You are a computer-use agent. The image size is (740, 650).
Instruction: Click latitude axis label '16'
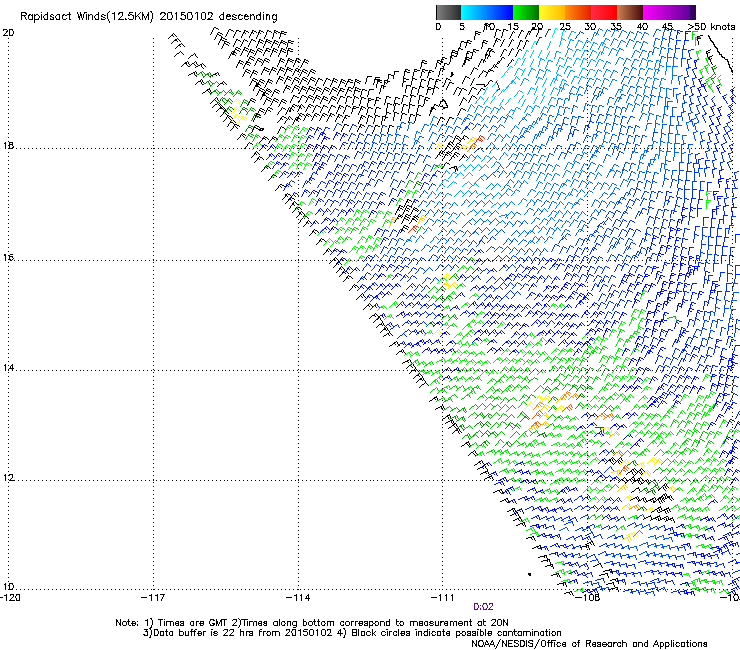pos(8,258)
